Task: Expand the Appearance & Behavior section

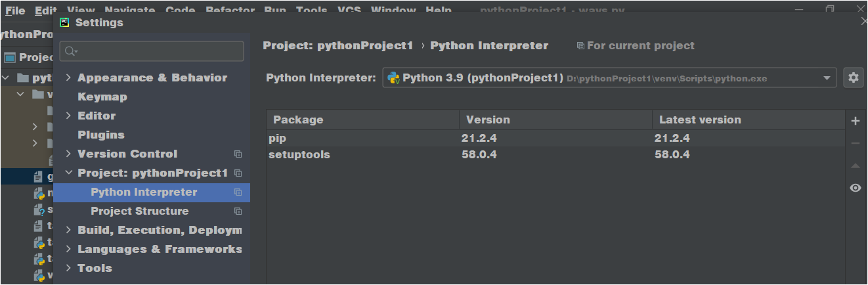Action: [68, 77]
